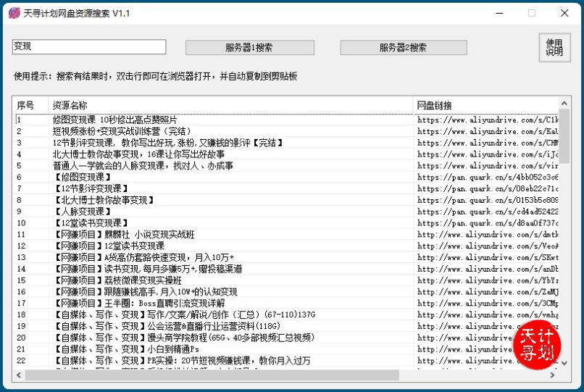Click link cell http://www.aliyundrive.com/s/SKwt

[488, 257]
